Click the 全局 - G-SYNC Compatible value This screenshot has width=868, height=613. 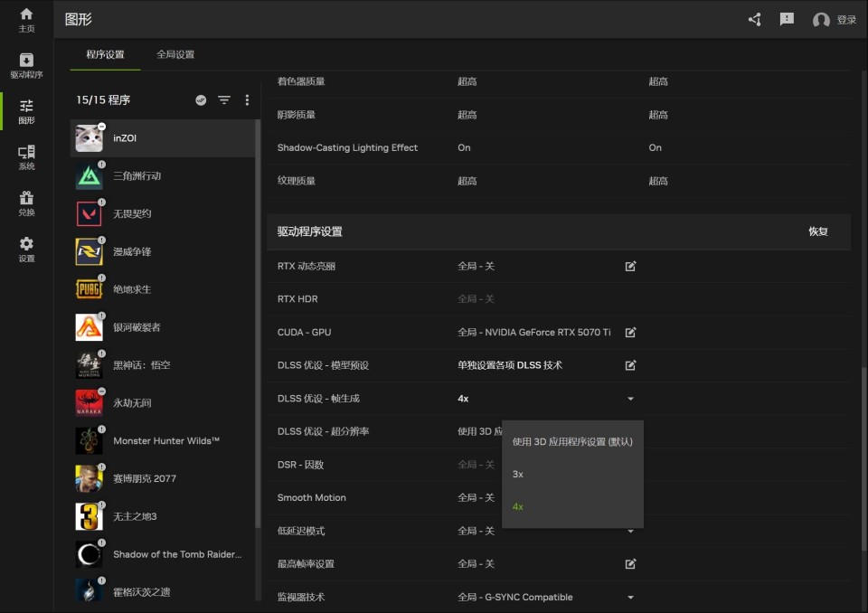pos(514,598)
